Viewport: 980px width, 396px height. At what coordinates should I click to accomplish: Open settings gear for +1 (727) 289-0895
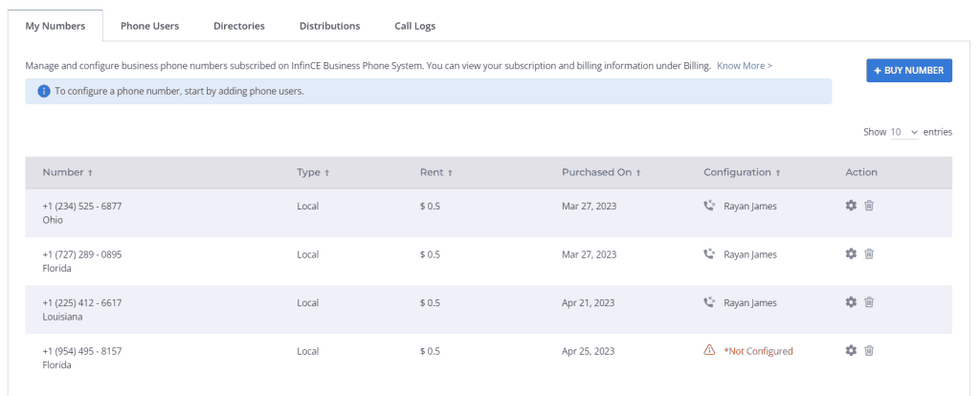[851, 253]
